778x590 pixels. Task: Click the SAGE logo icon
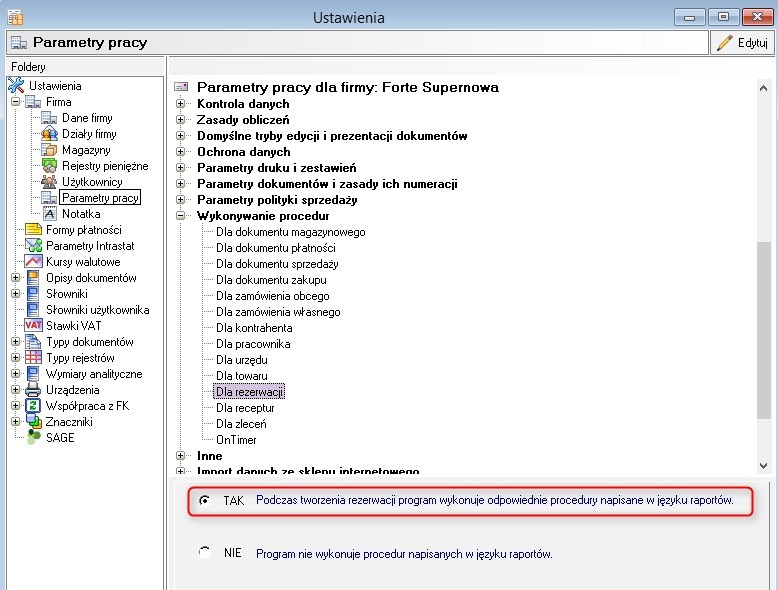click(x=33, y=437)
